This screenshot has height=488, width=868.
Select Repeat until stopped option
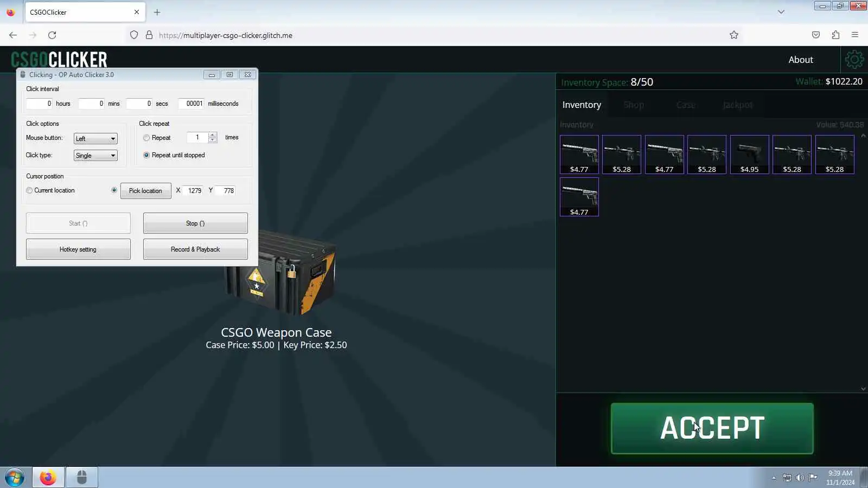click(146, 155)
